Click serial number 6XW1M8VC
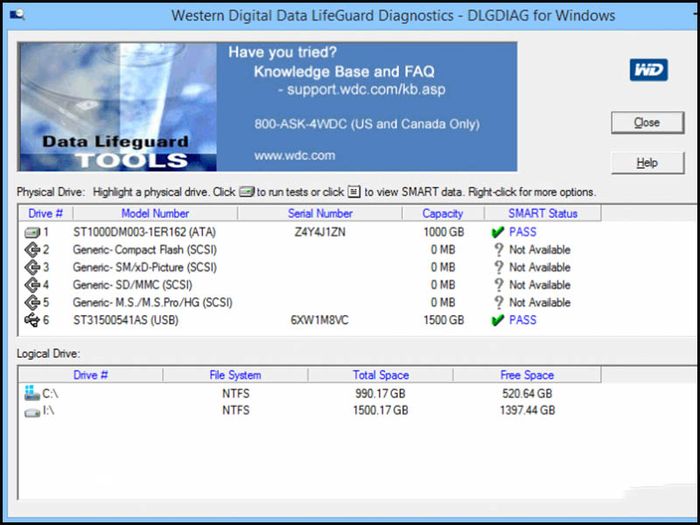Viewport: 700px width, 525px height. 320,320
